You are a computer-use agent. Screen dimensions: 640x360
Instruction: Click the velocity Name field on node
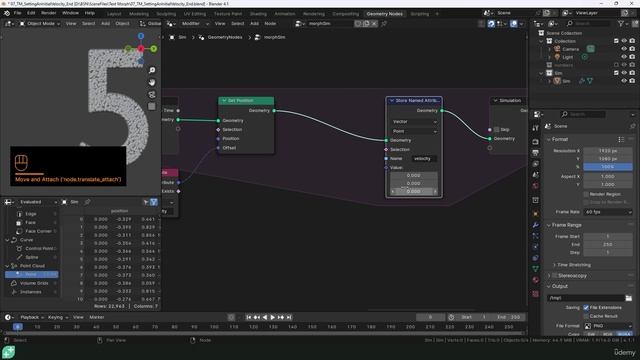(x=424, y=159)
